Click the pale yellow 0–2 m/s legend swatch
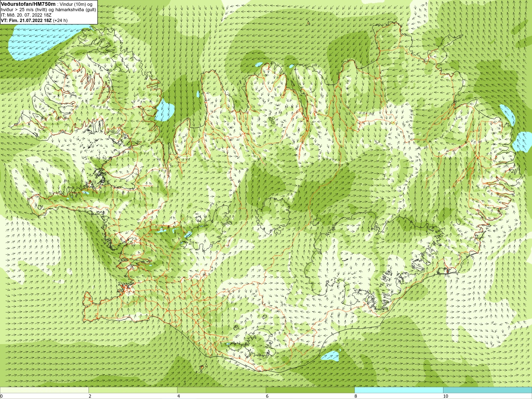The height and width of the screenshot is (399, 532). (44, 390)
